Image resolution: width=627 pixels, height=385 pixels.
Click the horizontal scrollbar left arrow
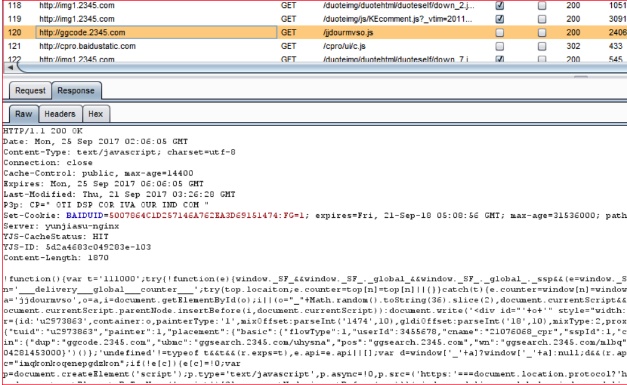(11, 68)
